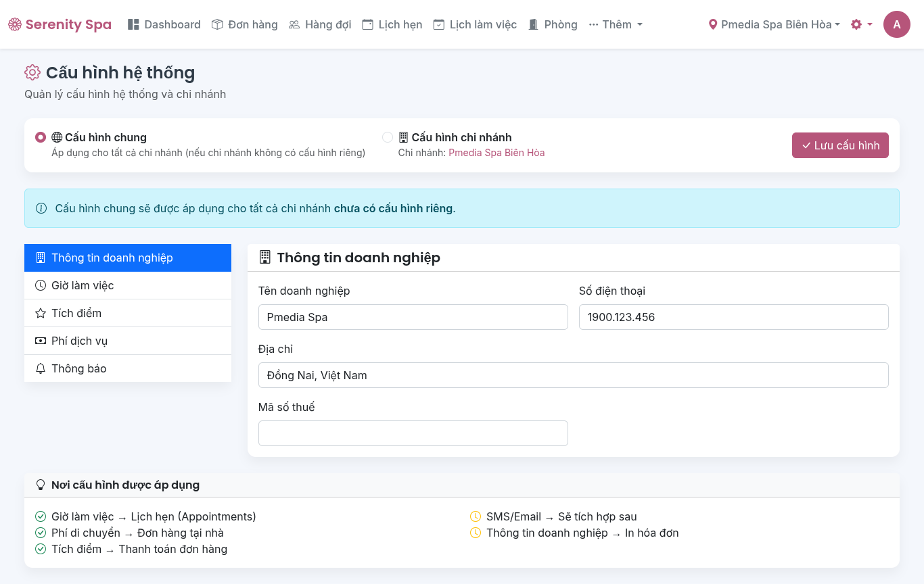The height and width of the screenshot is (584, 924).
Task: Open the Tích điểm settings tab
Action: pyautogui.click(x=128, y=313)
